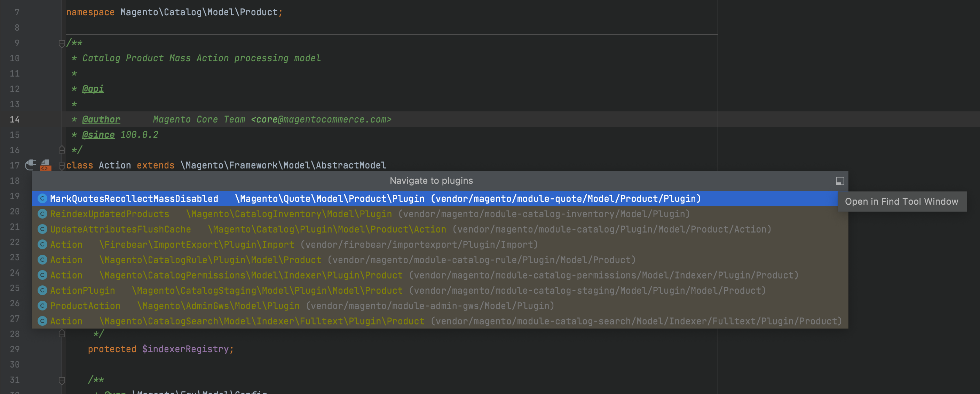Collapse doc comment fold at line 9
This screenshot has height=394, width=980.
click(x=62, y=44)
